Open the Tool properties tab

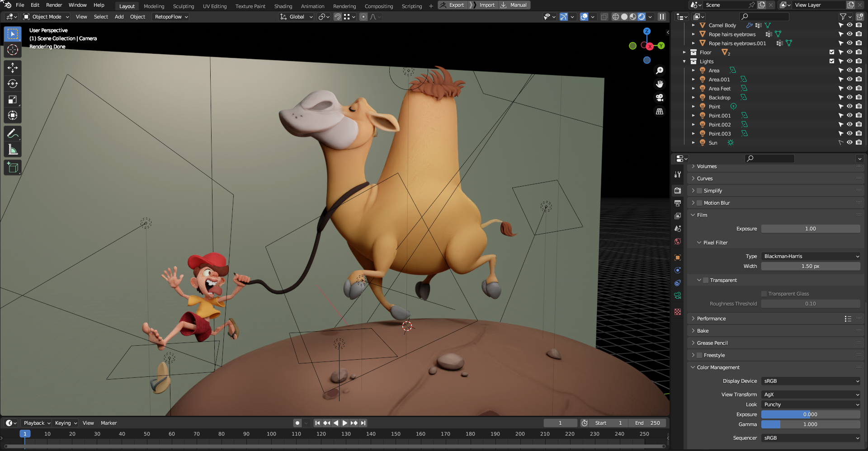tap(678, 174)
